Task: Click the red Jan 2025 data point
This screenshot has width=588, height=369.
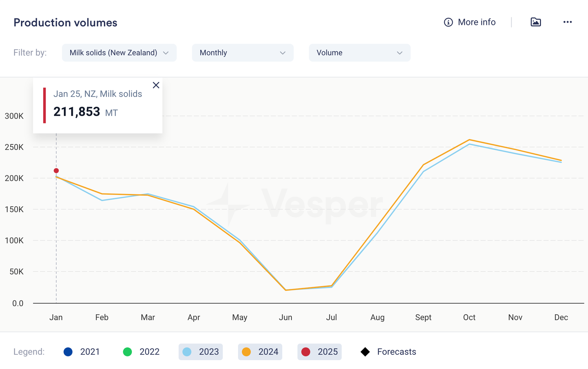Action: click(56, 171)
